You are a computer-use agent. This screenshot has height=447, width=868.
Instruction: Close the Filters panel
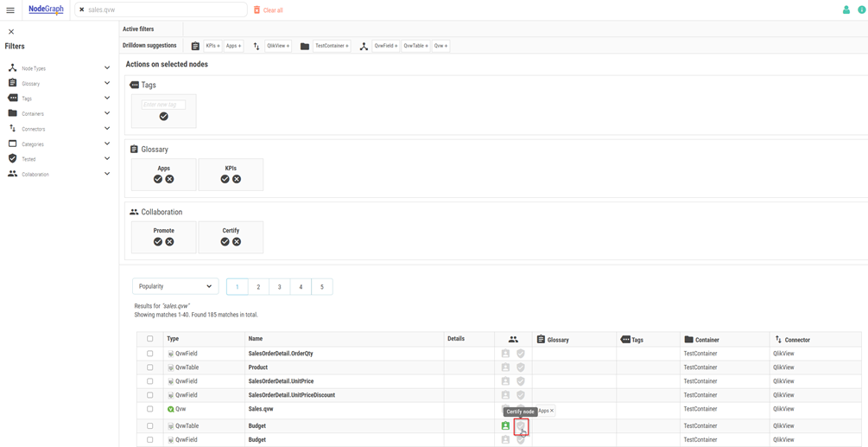click(x=11, y=32)
